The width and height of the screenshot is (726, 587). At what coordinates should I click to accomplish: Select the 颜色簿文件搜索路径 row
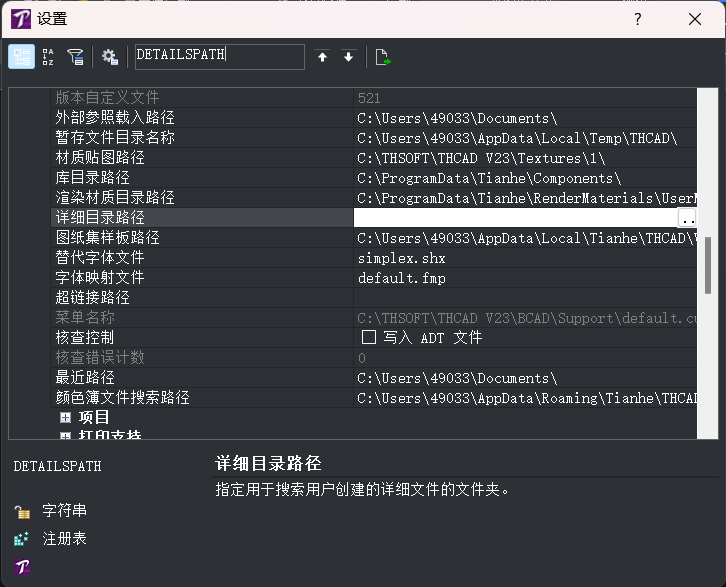[374, 397]
